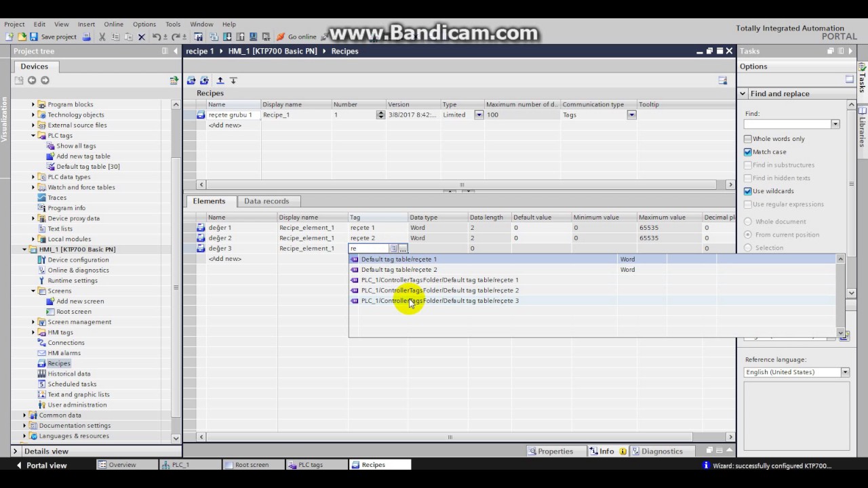This screenshot has width=868, height=488.
Task: Click the move up arrow in recipe toolbar
Action: pos(220,80)
